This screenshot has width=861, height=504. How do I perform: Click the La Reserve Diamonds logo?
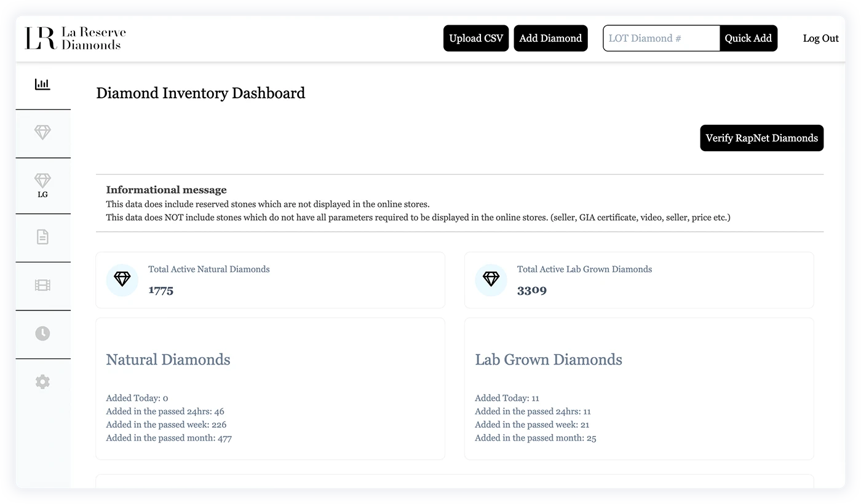[x=75, y=38]
